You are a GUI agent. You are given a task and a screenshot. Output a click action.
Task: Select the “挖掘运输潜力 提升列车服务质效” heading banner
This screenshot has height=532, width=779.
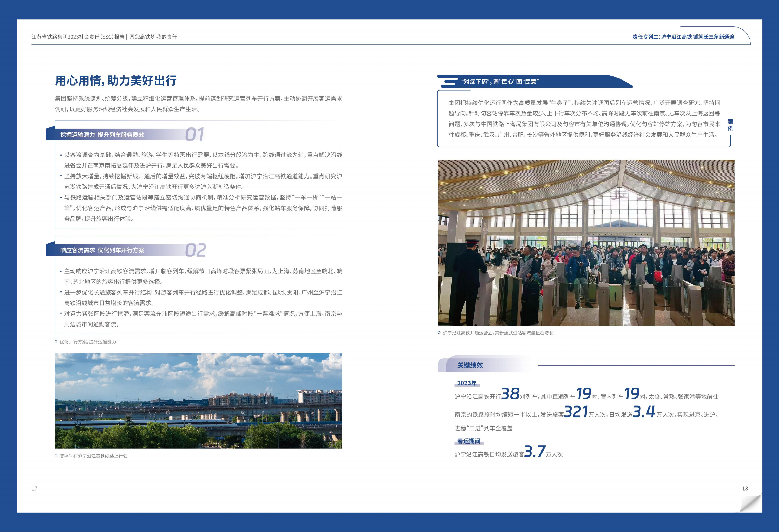click(102, 135)
